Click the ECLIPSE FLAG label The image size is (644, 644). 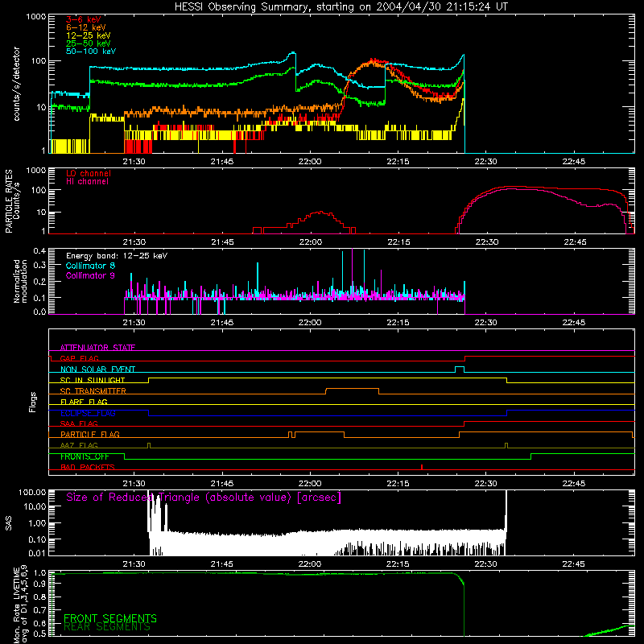88,413
